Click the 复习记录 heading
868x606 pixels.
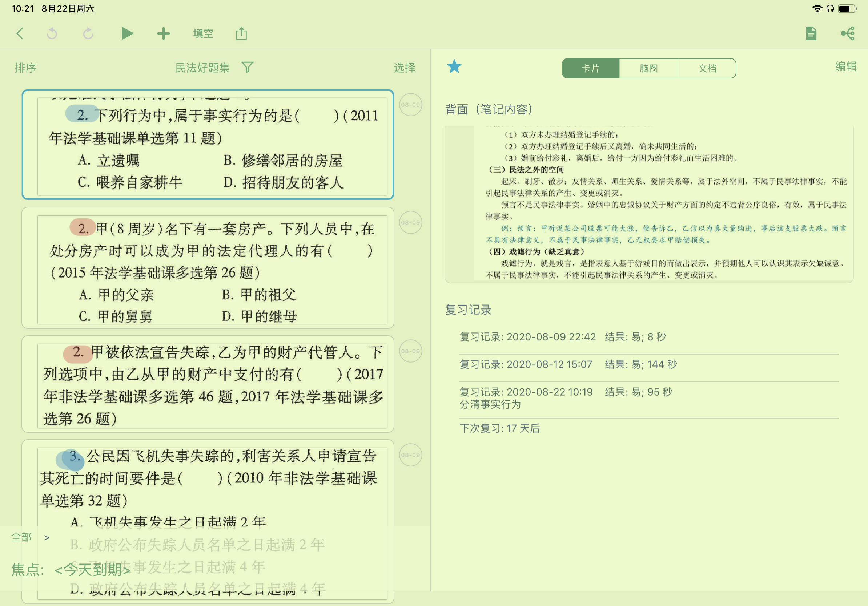[468, 310]
